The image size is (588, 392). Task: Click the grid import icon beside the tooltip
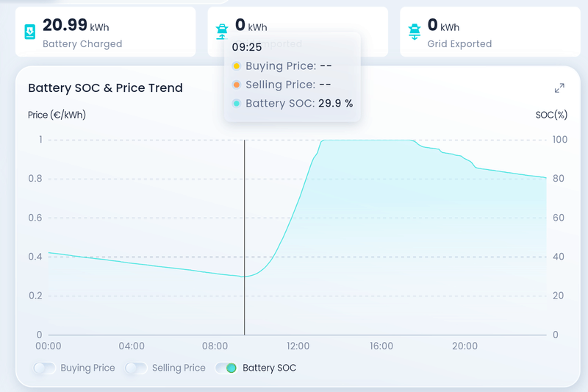(x=222, y=32)
